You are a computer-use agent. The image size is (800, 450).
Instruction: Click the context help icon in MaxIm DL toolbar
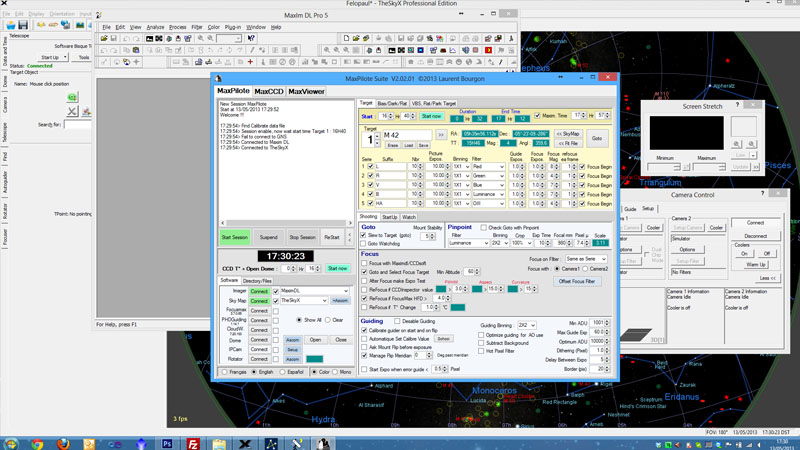[x=251, y=38]
